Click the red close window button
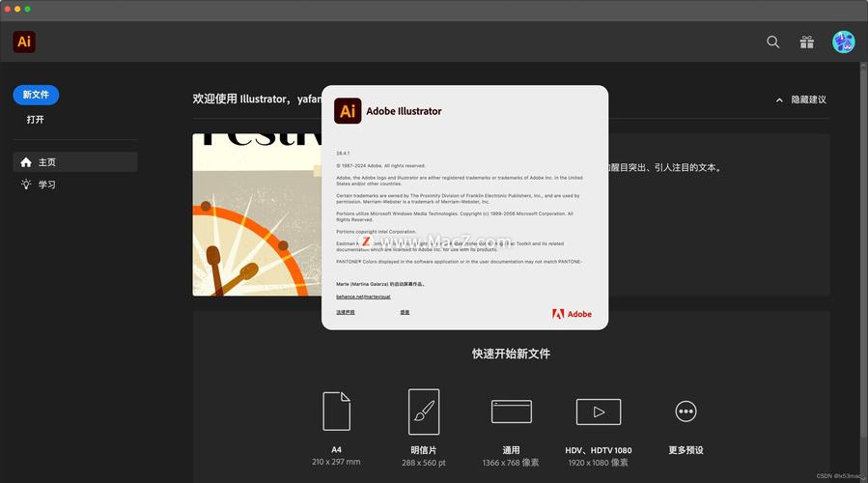This screenshot has height=483, width=868. [8, 9]
